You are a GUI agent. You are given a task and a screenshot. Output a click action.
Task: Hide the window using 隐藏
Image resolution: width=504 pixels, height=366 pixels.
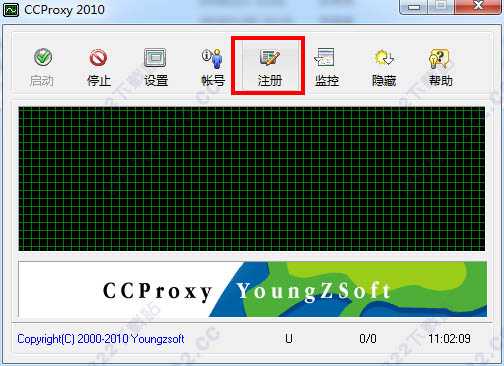(384, 67)
